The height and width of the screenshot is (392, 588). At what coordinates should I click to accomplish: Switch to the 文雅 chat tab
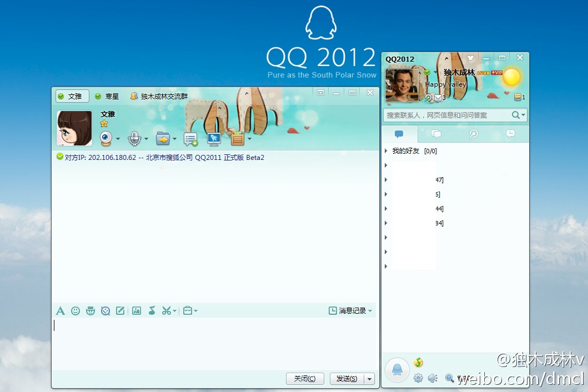72,97
